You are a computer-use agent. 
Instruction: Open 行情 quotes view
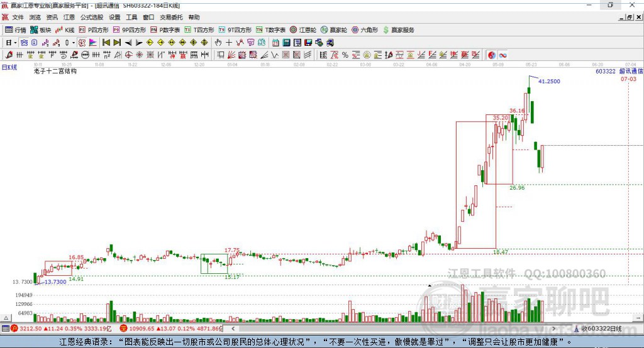[x=16, y=30]
